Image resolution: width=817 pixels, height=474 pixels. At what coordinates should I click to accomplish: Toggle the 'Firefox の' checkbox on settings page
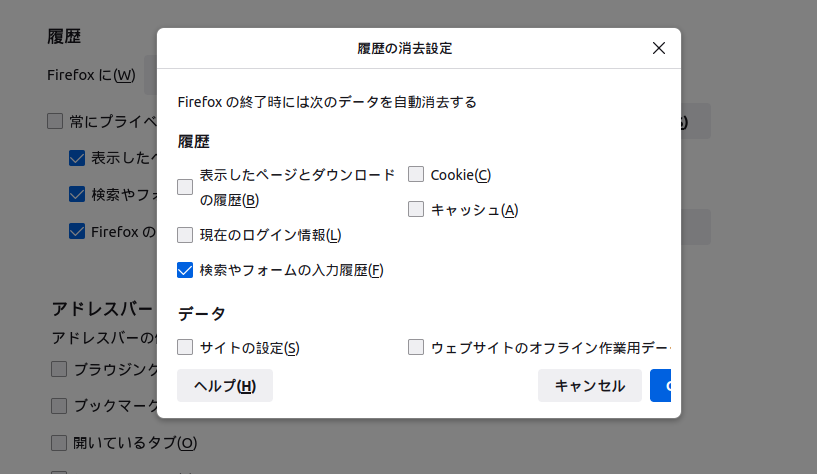77,231
